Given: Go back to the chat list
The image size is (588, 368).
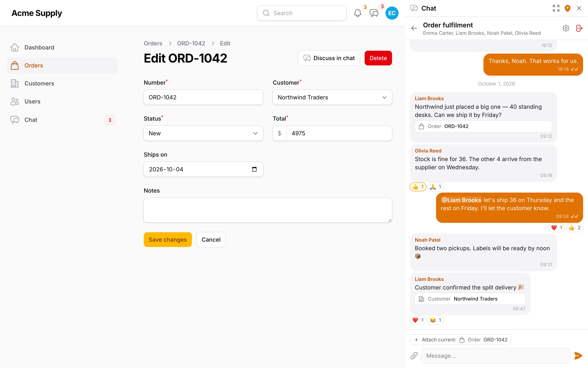Looking at the screenshot, I should pyautogui.click(x=414, y=28).
